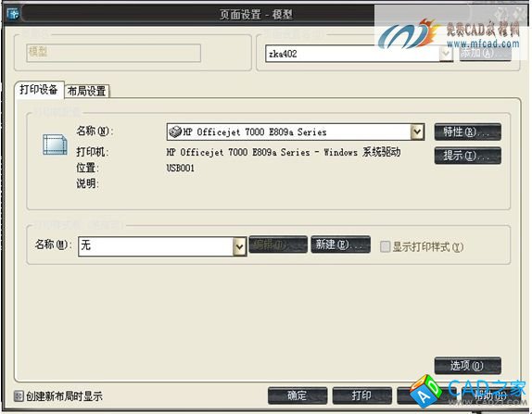Click the 添加 add button
The width and height of the screenshot is (532, 414).
tap(485, 53)
